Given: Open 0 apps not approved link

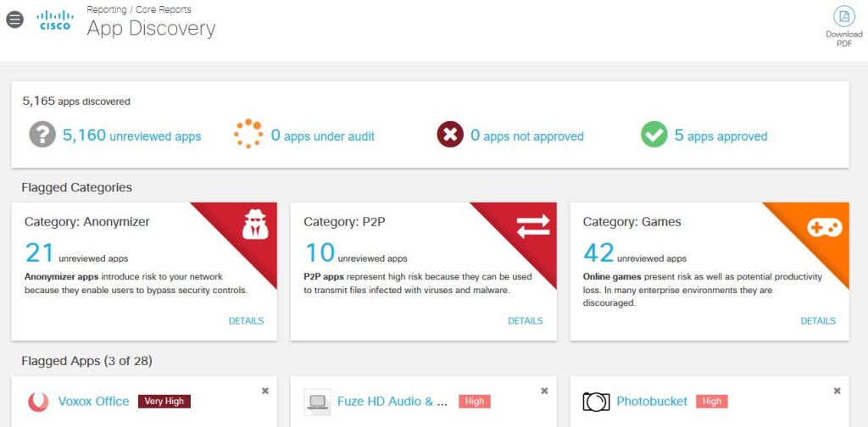Looking at the screenshot, I should [526, 136].
